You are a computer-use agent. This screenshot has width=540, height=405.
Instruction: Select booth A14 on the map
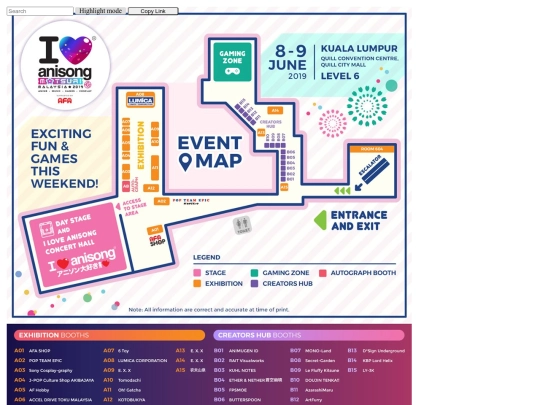pyautogui.click(x=275, y=111)
